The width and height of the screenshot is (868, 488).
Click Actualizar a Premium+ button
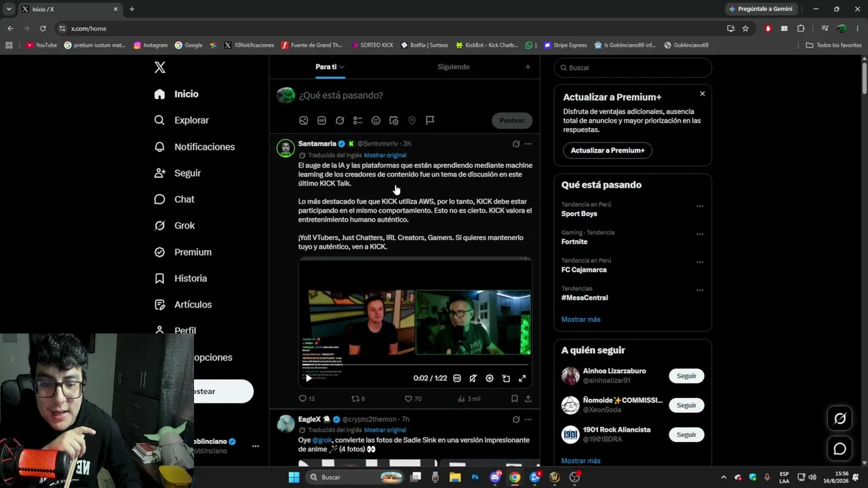tap(608, 150)
